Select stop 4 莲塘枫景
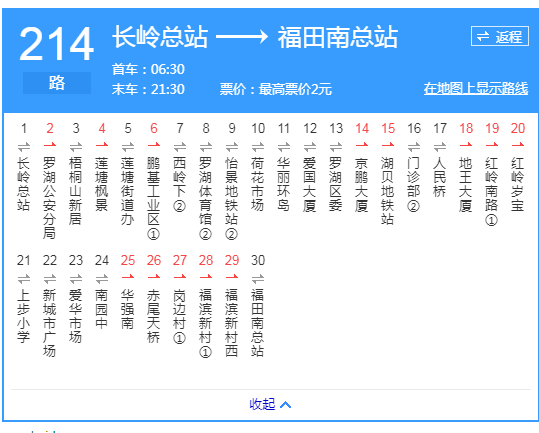The width and height of the screenshot is (539, 433). 102,184
